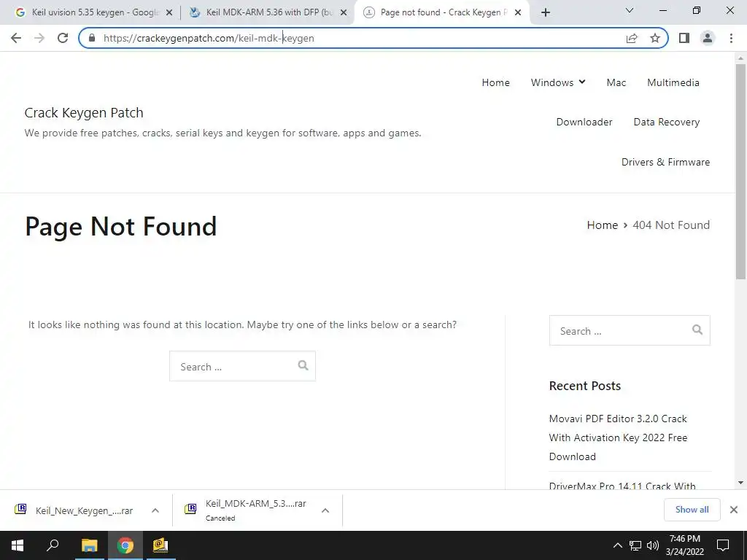The width and height of the screenshot is (747, 560).
Task: Open the Data Recovery menu item
Action: click(x=667, y=122)
